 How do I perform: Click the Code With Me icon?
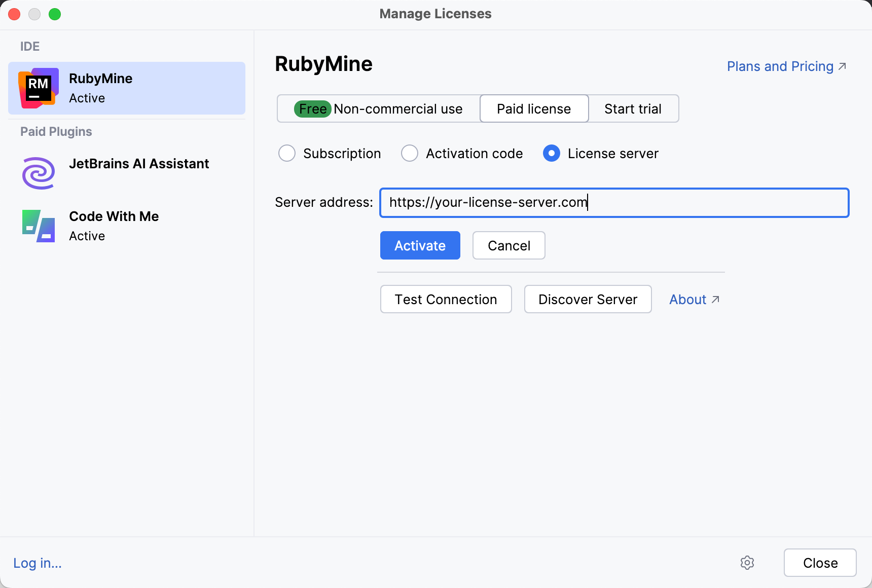click(x=38, y=226)
